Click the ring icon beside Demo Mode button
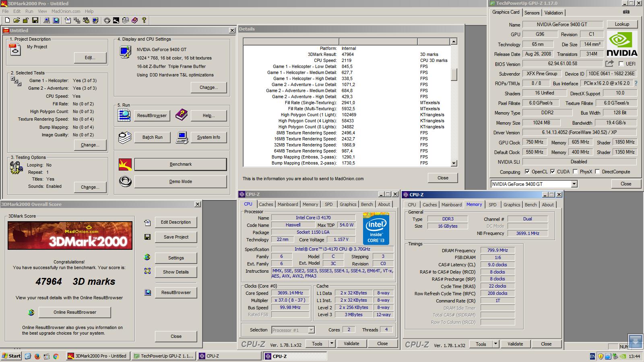 coord(125,181)
